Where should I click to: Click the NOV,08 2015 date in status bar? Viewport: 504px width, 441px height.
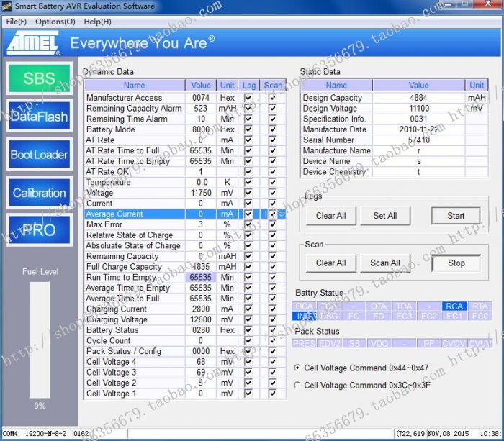448,434
